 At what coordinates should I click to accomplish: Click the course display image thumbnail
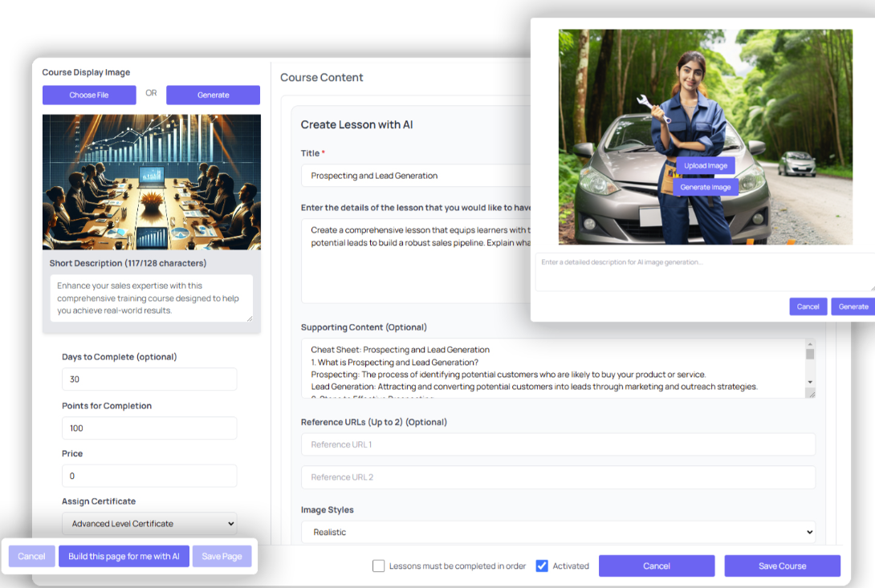151,181
